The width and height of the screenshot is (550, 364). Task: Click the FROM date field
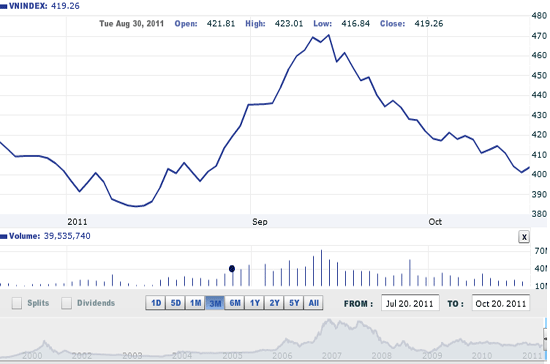coord(410,303)
